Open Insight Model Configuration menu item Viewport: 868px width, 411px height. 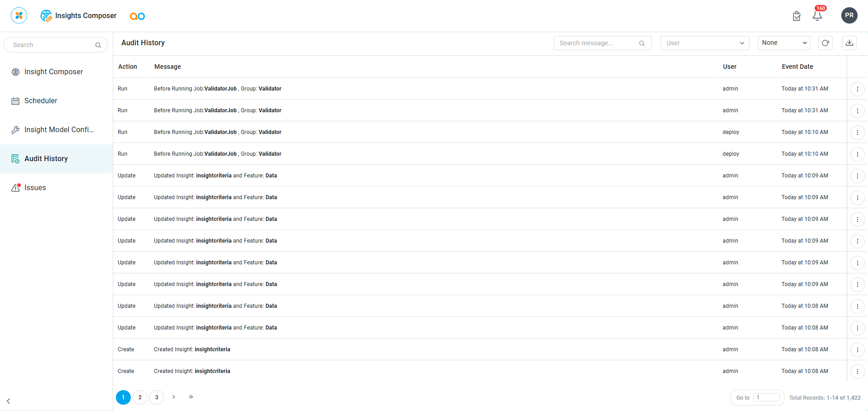click(x=59, y=130)
